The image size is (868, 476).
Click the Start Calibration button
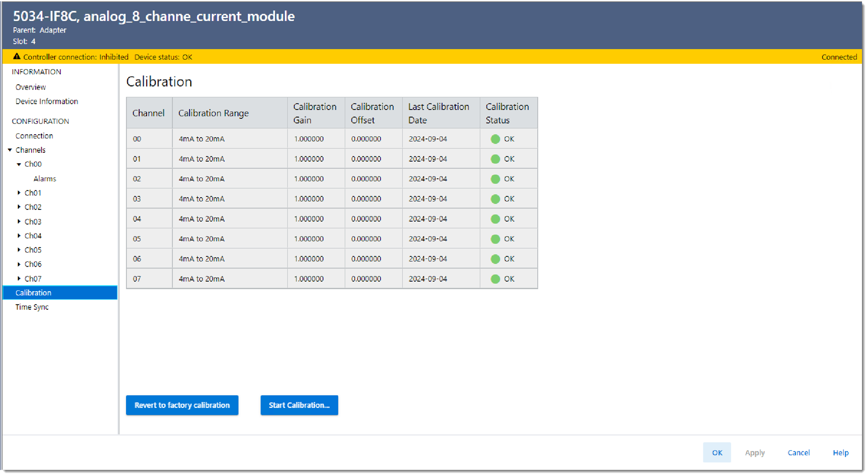(299, 405)
